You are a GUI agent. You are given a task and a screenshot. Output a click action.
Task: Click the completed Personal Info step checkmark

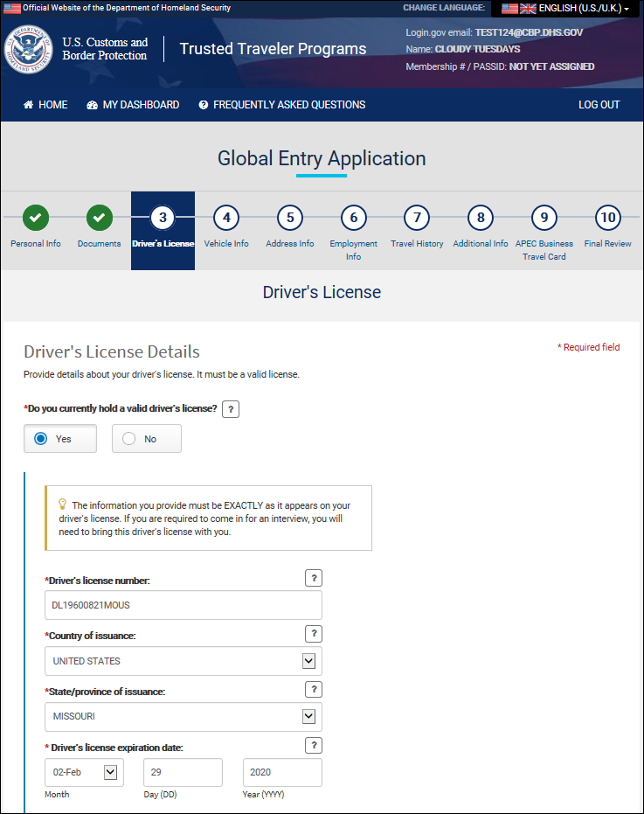point(36,217)
